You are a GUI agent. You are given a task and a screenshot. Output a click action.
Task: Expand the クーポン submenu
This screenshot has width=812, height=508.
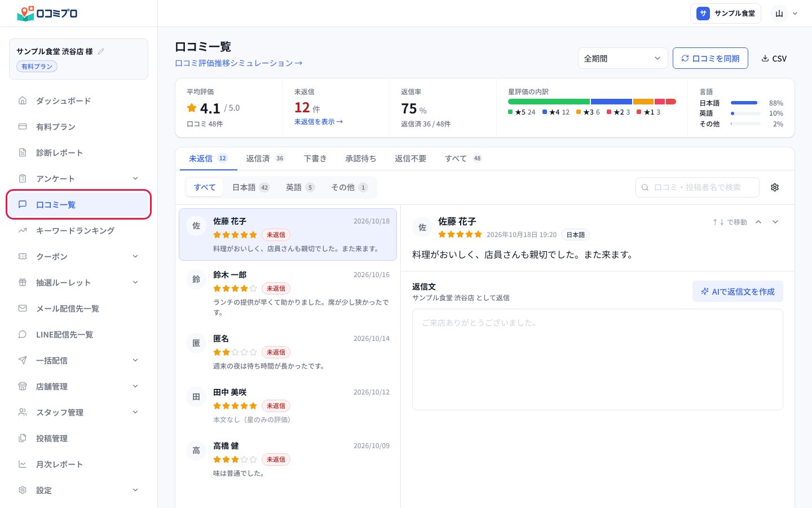pyautogui.click(x=135, y=256)
